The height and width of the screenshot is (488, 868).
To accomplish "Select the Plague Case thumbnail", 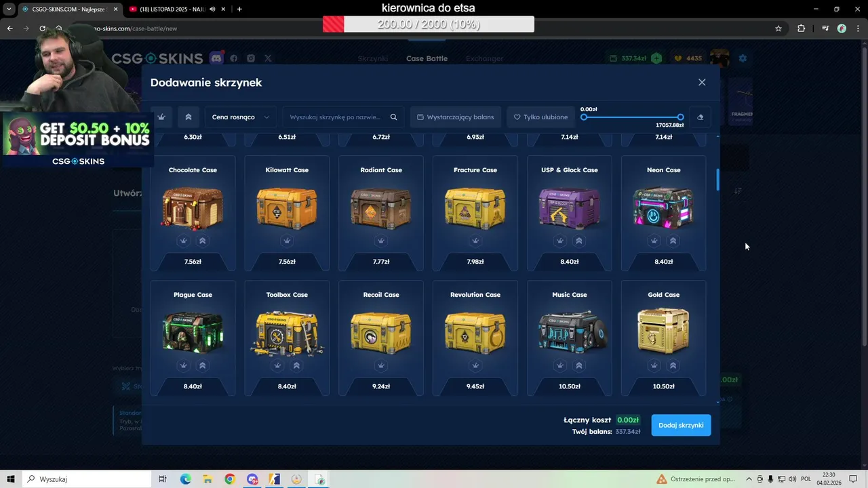I will (x=193, y=332).
